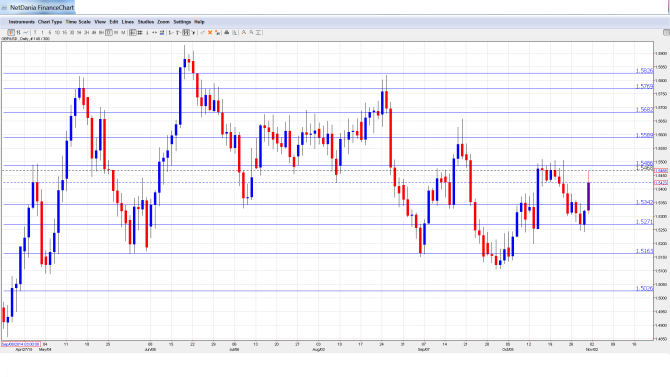The height and width of the screenshot is (377, 670).
Task: Select the 1.5682 line label
Action: pyautogui.click(x=644, y=110)
